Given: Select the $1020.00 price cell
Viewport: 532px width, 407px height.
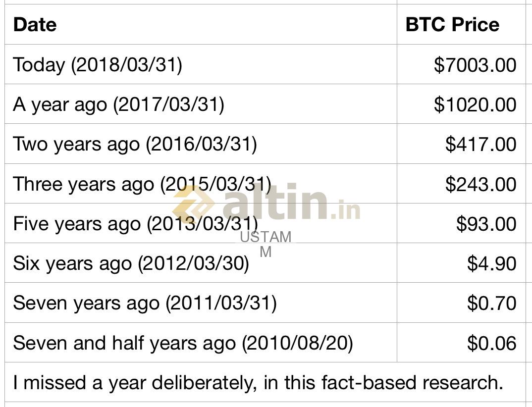Looking at the screenshot, I should click(461, 104).
